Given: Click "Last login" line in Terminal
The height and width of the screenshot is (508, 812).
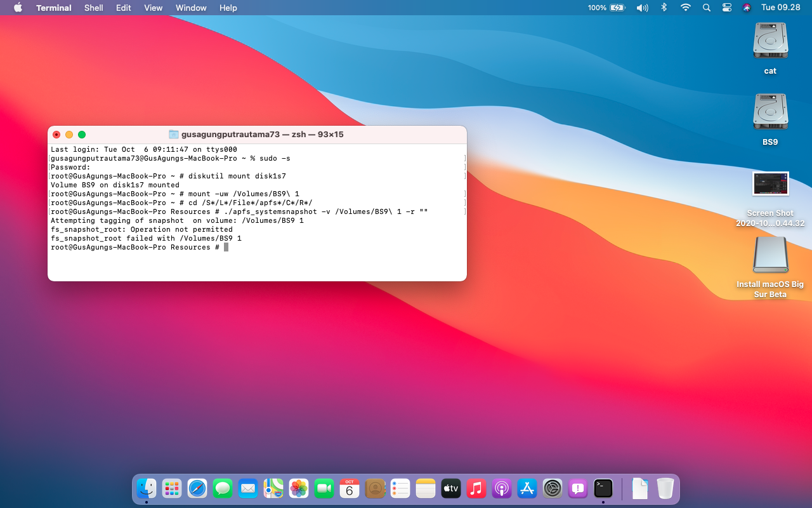Looking at the screenshot, I should point(144,149).
